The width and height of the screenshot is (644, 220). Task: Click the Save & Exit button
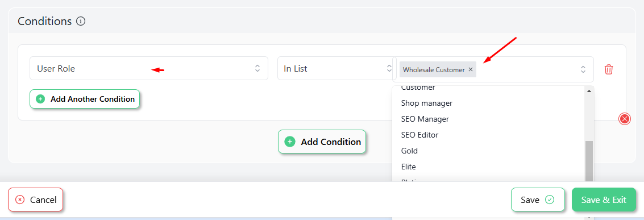[604, 200]
